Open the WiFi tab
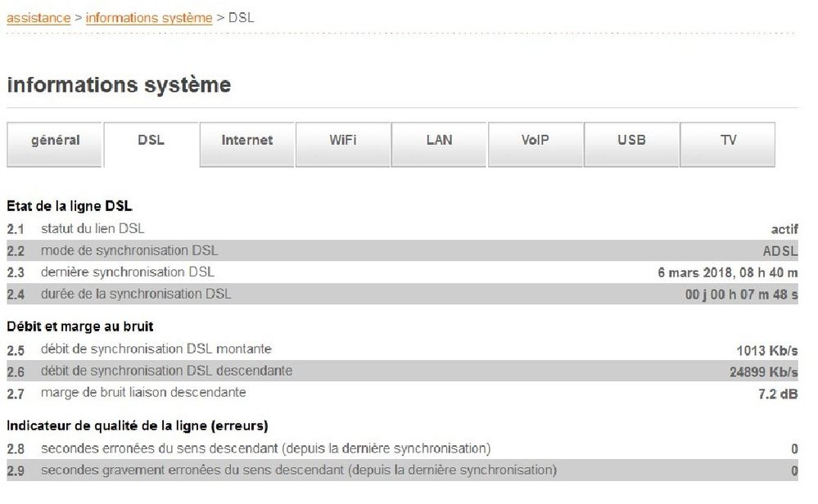The width and height of the screenshot is (818, 504). click(343, 141)
